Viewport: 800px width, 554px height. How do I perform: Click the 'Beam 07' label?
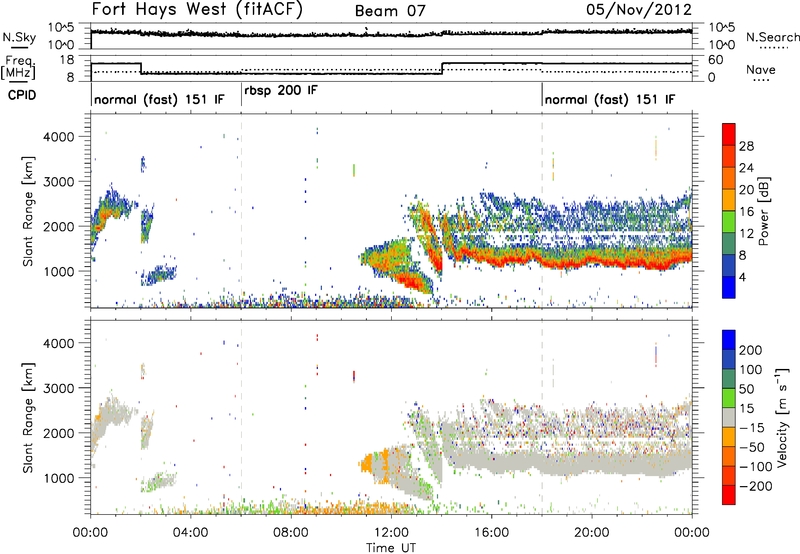[390, 11]
